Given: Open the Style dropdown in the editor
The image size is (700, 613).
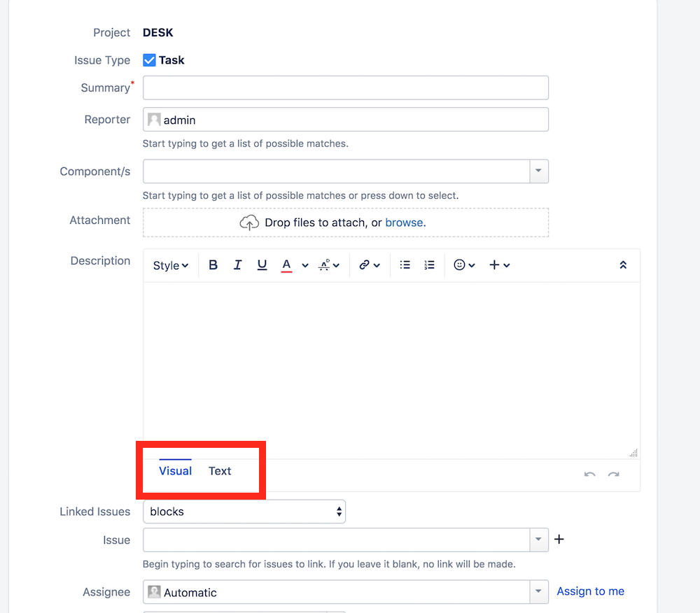Looking at the screenshot, I should tap(170, 265).
